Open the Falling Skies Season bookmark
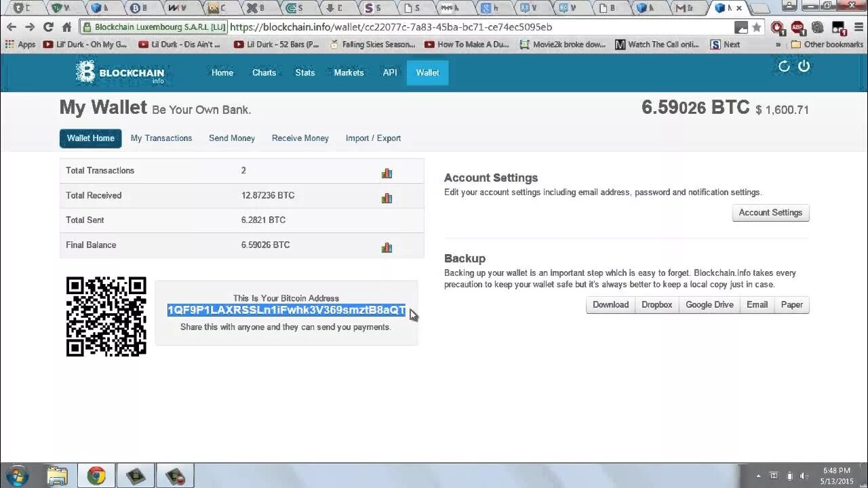The image size is (868, 488). click(x=372, y=45)
